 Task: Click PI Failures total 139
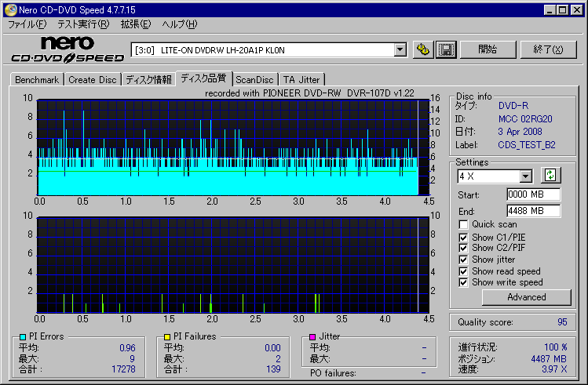(x=273, y=369)
